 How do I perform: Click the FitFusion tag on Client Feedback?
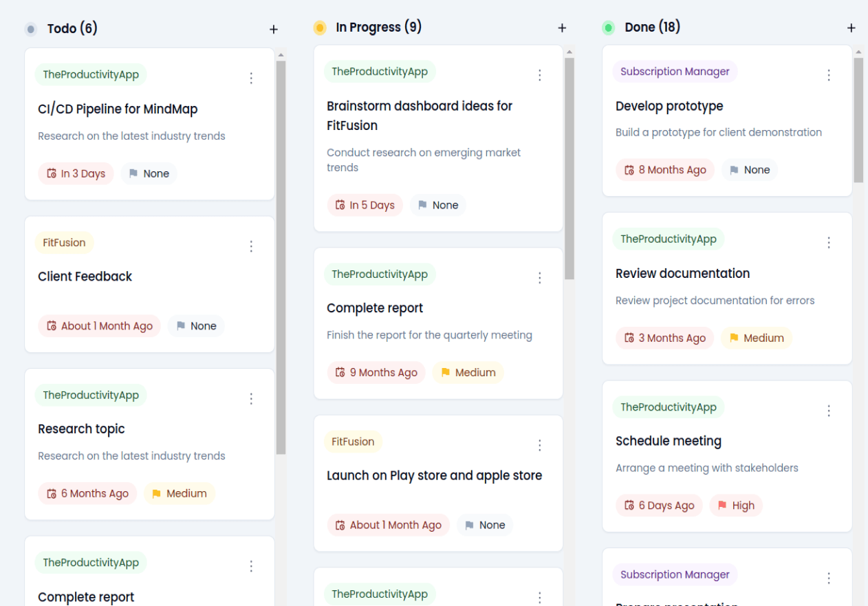click(x=64, y=242)
